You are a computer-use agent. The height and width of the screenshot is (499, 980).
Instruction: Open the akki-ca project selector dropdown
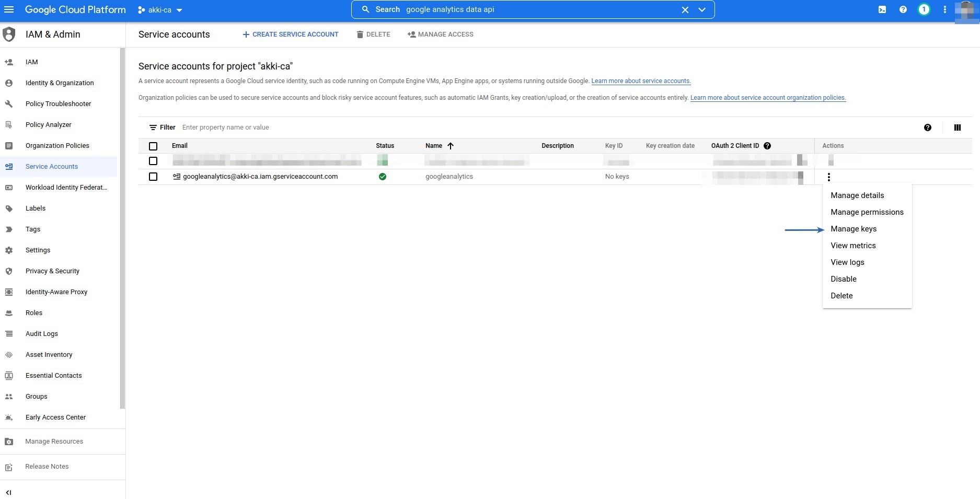pyautogui.click(x=160, y=10)
